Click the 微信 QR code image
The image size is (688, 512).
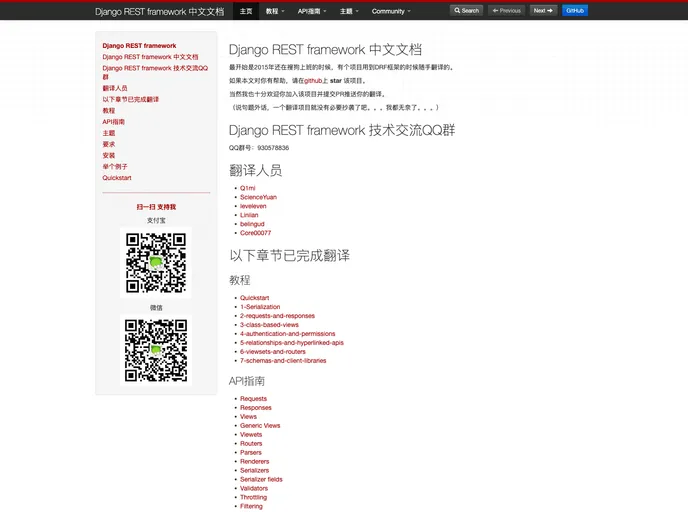tap(156, 350)
